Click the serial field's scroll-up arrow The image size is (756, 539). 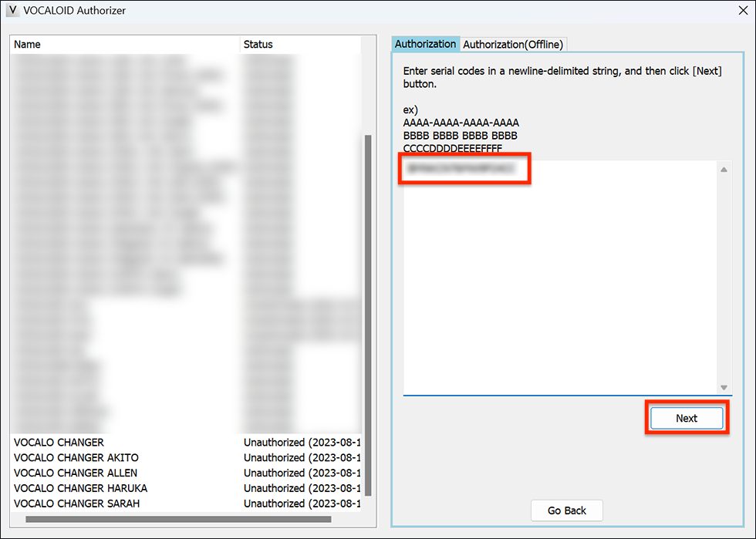tap(723, 168)
